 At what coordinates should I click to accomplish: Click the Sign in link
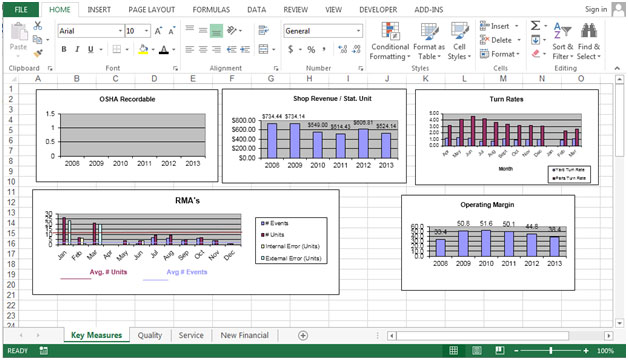click(x=596, y=9)
